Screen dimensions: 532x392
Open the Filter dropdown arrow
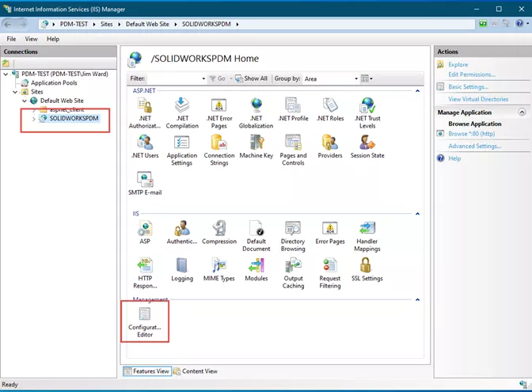pos(203,78)
